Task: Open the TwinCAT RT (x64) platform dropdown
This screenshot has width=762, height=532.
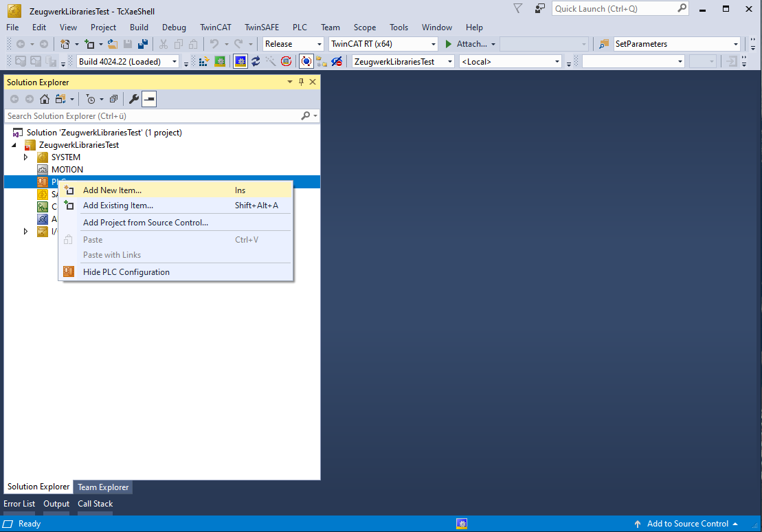Action: (x=433, y=44)
